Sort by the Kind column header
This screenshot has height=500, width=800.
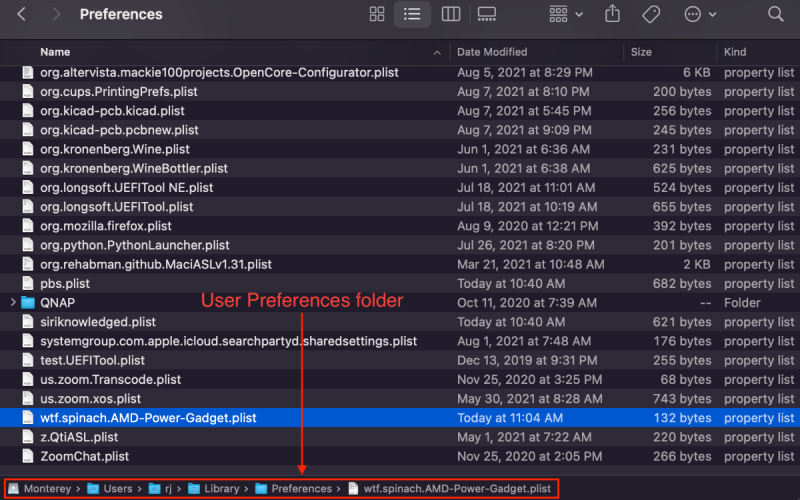click(735, 52)
